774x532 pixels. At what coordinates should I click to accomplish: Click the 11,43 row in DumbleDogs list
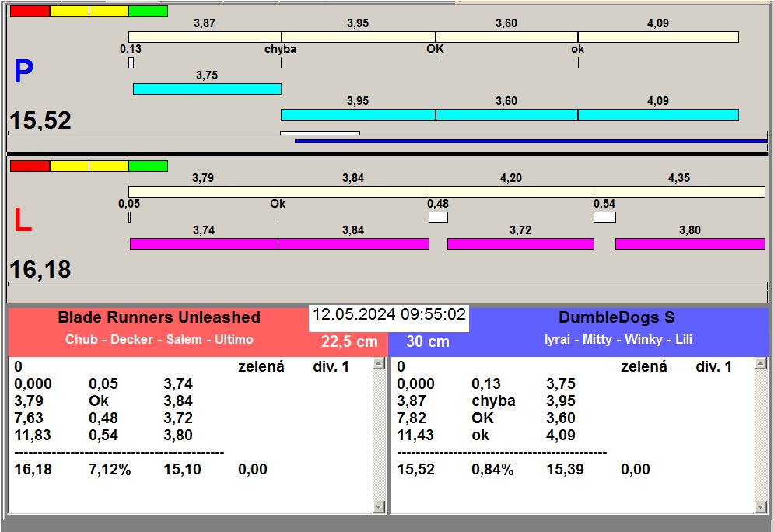click(487, 436)
